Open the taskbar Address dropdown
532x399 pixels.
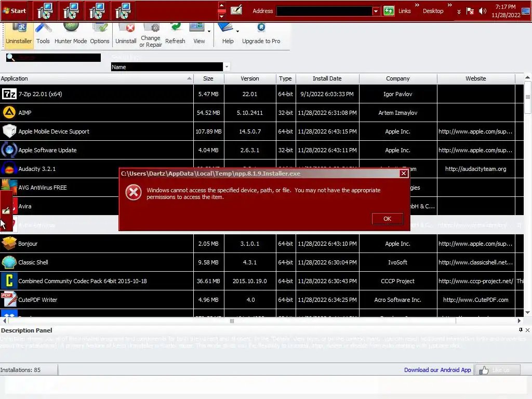(376, 11)
